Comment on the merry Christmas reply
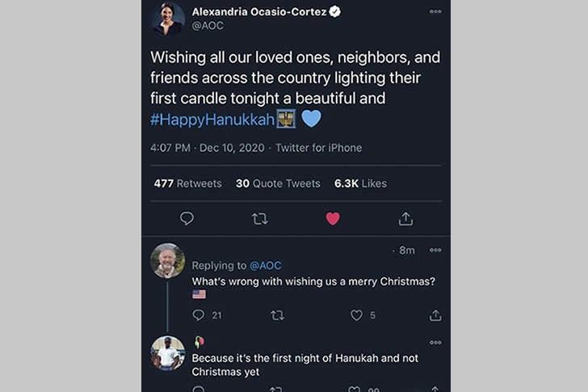588x392 pixels. tap(199, 315)
